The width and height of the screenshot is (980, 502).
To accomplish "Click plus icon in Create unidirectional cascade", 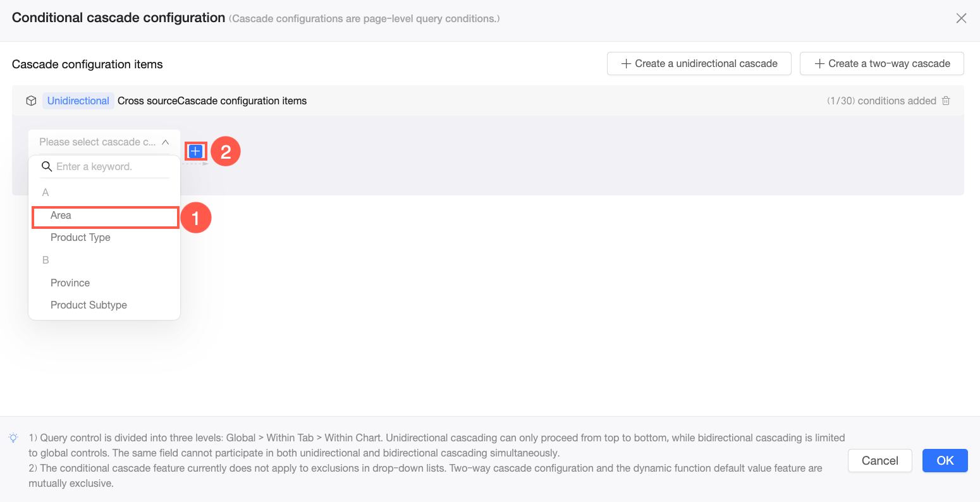I will tap(626, 64).
